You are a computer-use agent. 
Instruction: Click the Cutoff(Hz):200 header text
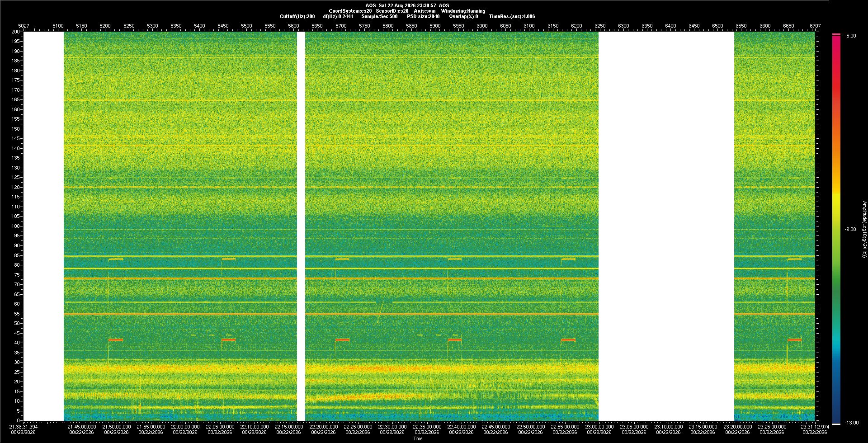click(x=297, y=16)
